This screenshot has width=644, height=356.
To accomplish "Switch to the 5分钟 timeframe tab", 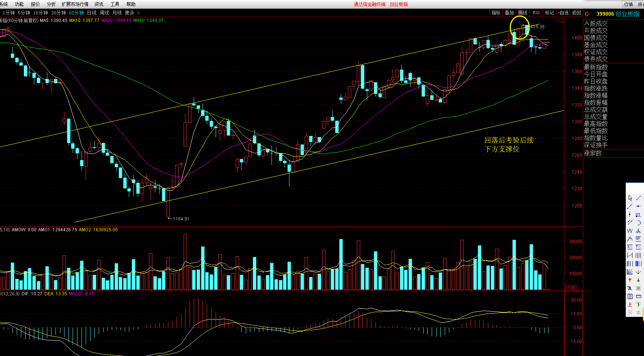I will click(x=24, y=13).
